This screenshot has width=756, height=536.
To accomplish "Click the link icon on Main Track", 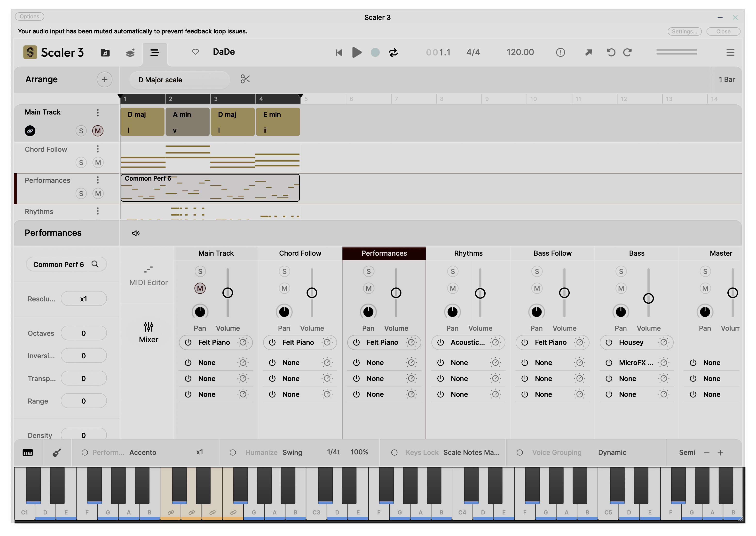I will pos(30,131).
